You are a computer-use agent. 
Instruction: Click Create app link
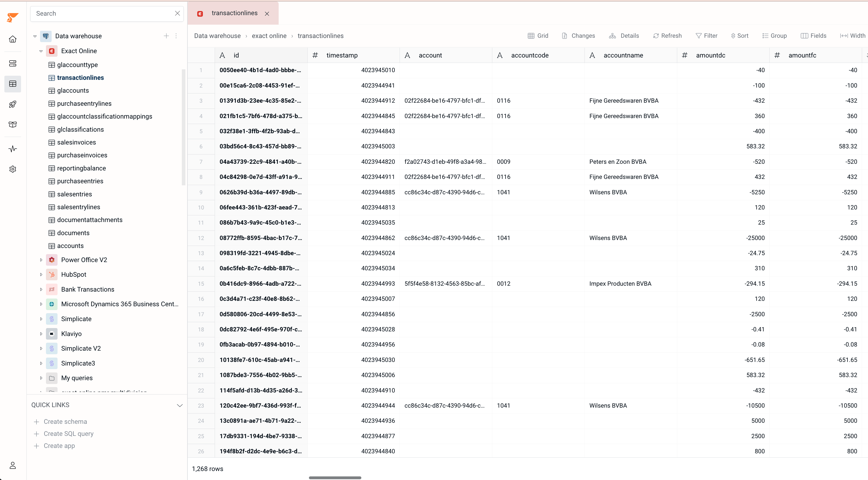tap(55, 446)
